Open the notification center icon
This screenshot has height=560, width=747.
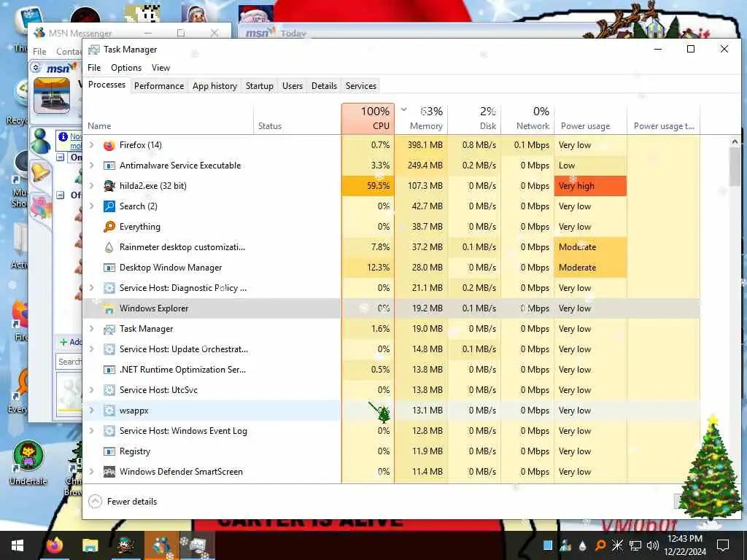coord(723,545)
